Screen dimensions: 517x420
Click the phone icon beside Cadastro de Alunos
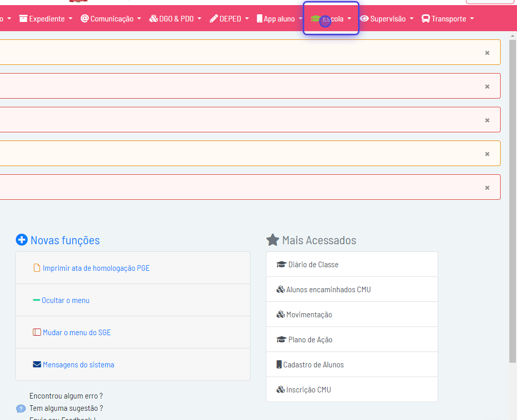(x=279, y=364)
